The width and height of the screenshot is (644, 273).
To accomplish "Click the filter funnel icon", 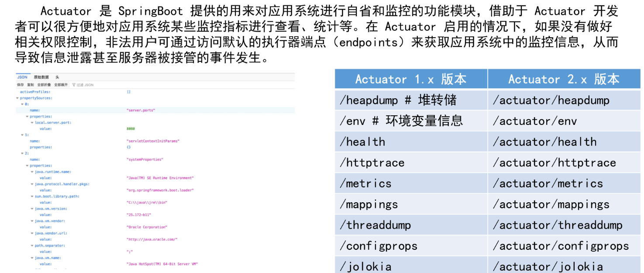I will pyautogui.click(x=74, y=85).
